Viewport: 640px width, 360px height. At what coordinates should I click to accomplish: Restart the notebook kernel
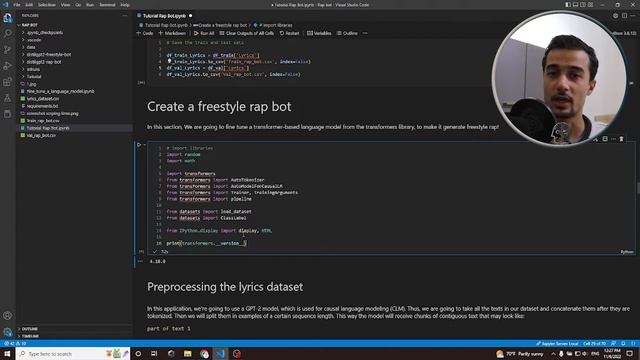pos(289,33)
